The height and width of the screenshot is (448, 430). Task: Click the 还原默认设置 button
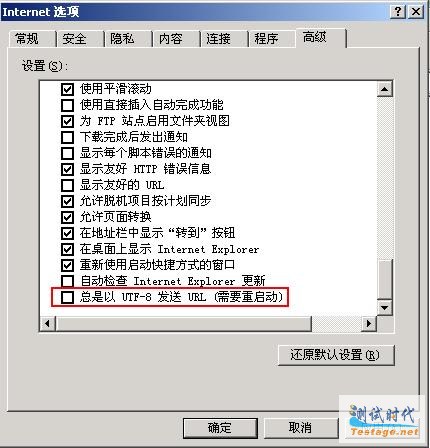click(x=336, y=355)
